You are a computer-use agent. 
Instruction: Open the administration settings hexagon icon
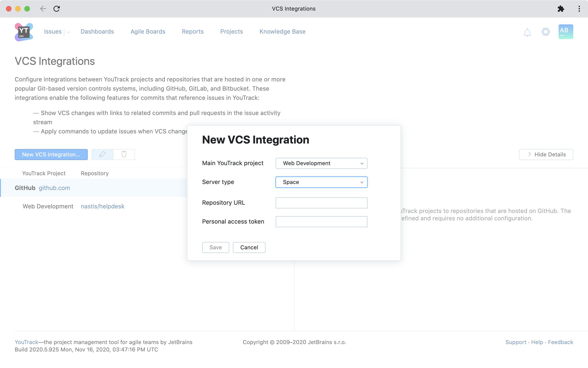click(546, 32)
